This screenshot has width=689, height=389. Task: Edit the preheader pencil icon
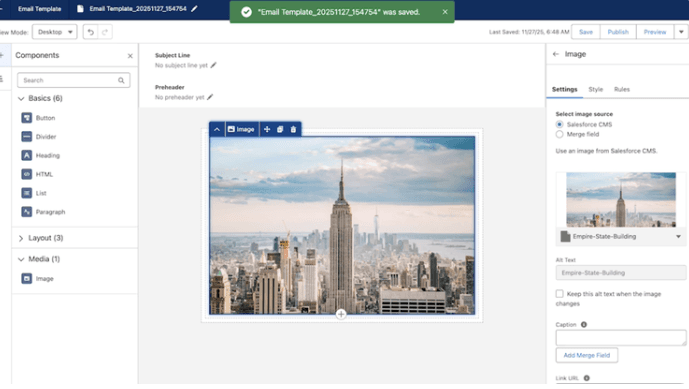pyautogui.click(x=210, y=97)
